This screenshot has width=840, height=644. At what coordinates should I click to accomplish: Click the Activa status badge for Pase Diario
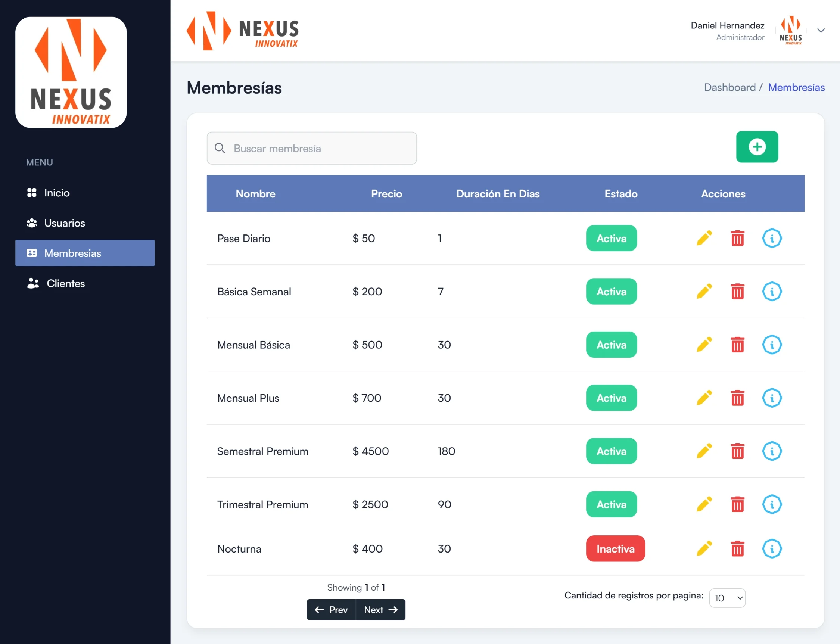pos(611,238)
